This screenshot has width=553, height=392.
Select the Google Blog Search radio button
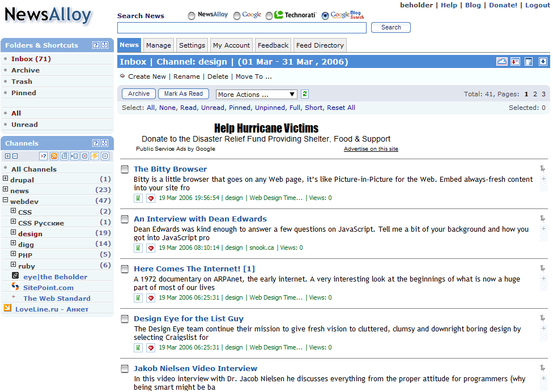(x=325, y=16)
